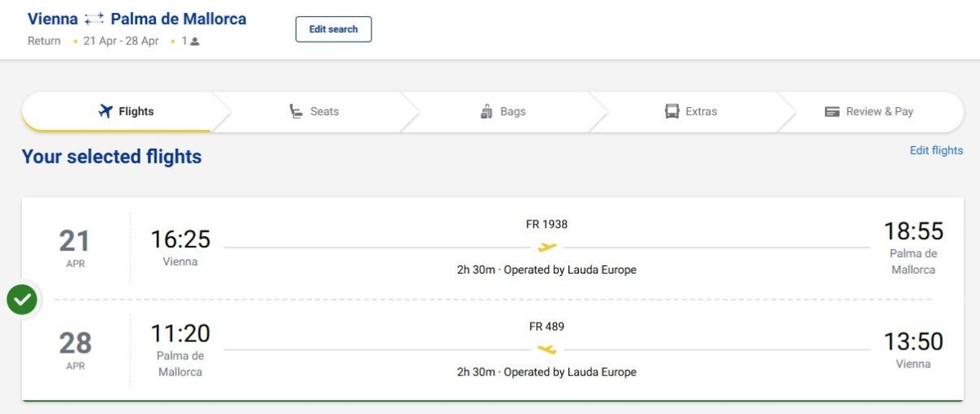Click the round-trip arrows icon in header
Screen dimensions: 980x414
point(94,19)
